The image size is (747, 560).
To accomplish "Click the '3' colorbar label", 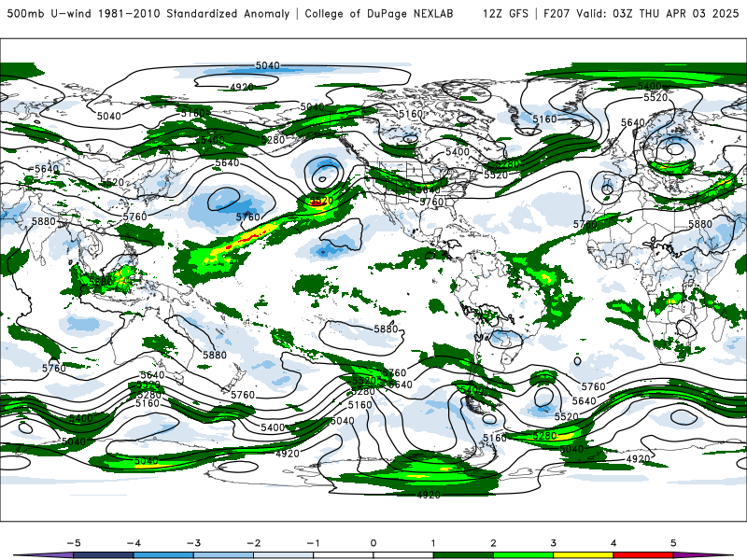I will coord(554,543).
